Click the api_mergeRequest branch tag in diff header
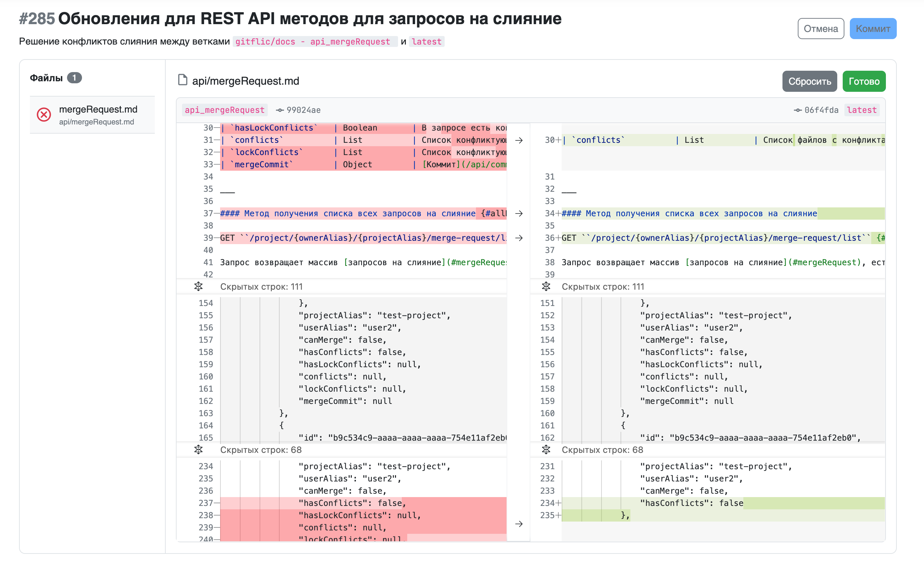This screenshot has height=561, width=924. (224, 110)
